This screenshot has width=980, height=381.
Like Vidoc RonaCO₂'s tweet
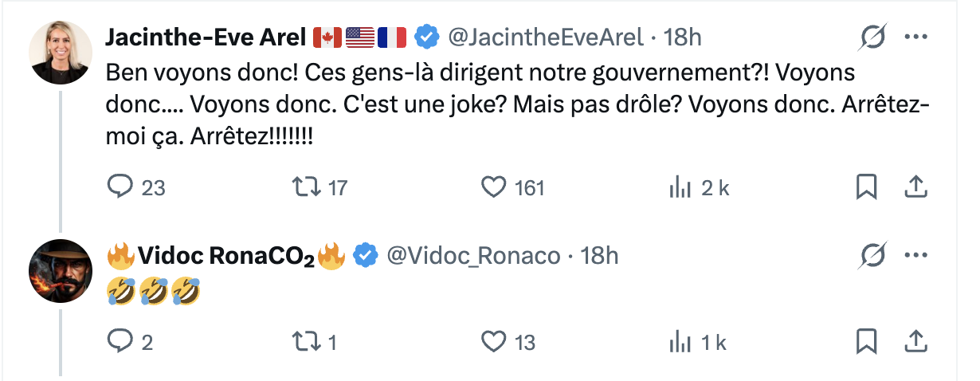(x=494, y=342)
